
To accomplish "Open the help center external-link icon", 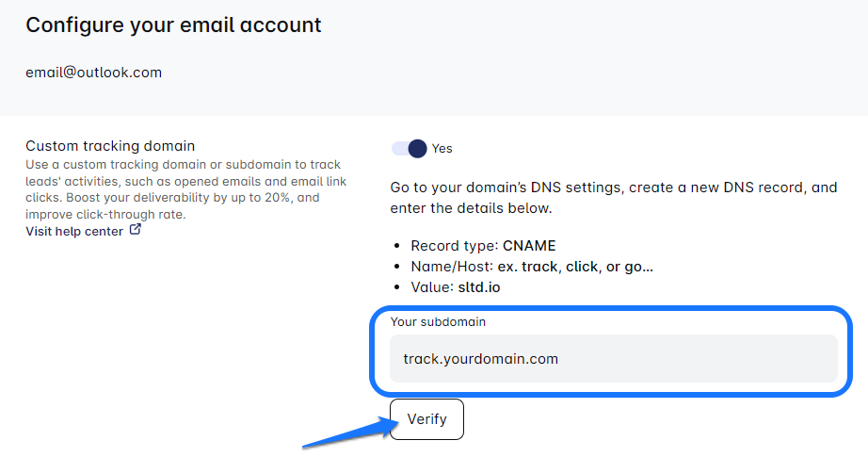I will pos(136,230).
